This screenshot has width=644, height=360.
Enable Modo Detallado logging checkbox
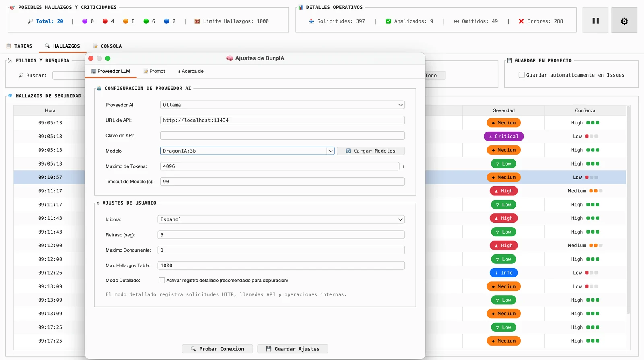click(162, 280)
